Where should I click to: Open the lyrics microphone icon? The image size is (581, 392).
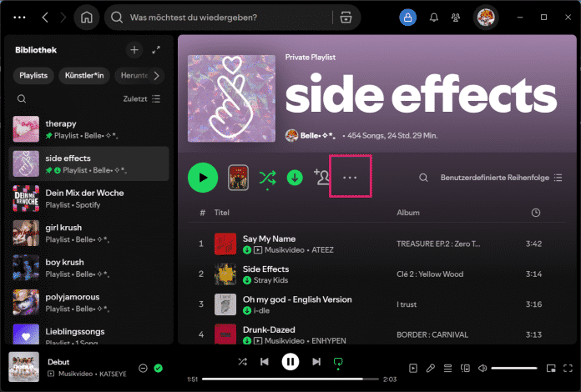point(431,368)
